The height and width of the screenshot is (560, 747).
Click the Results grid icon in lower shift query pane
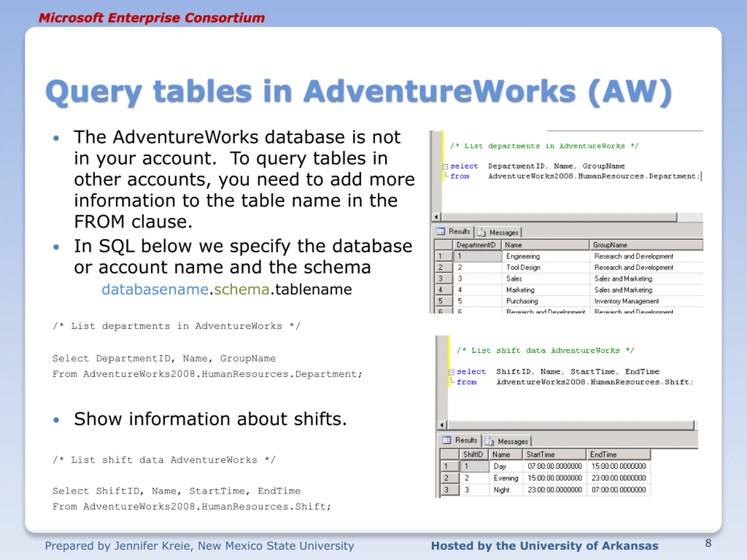(446, 440)
